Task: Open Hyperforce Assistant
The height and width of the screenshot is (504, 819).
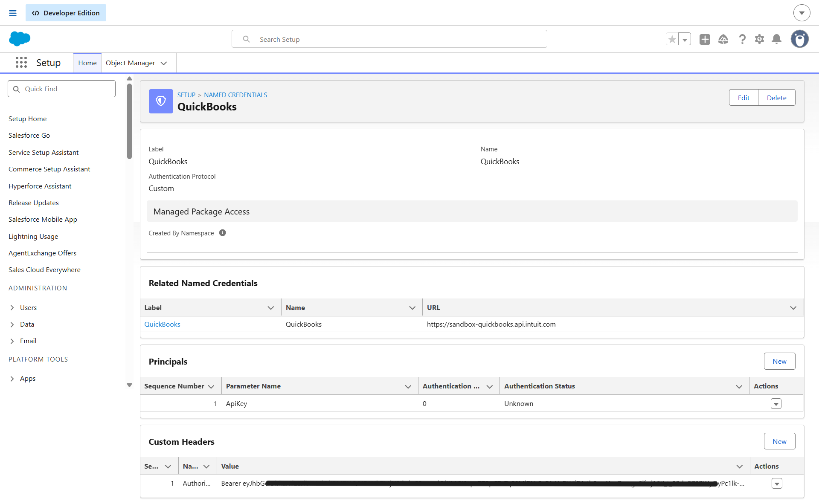Action: tap(40, 186)
